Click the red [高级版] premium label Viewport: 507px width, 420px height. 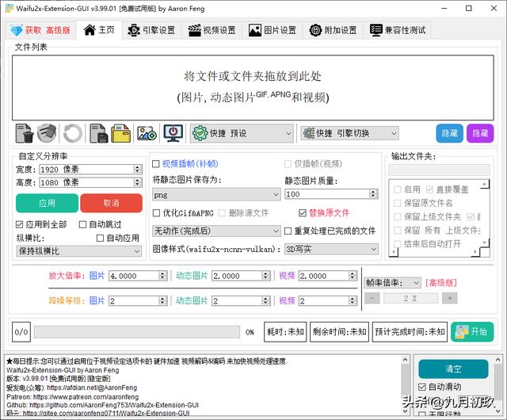click(x=441, y=283)
